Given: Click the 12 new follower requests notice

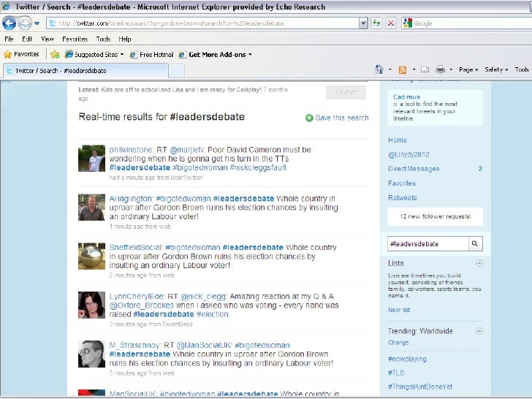Looking at the screenshot, I should pyautogui.click(x=436, y=216).
